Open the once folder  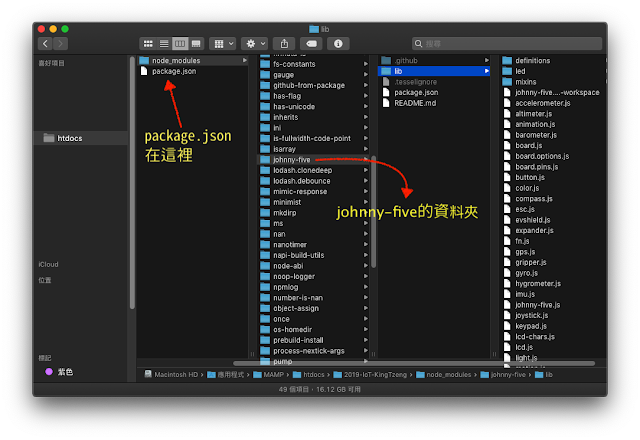click(x=314, y=319)
